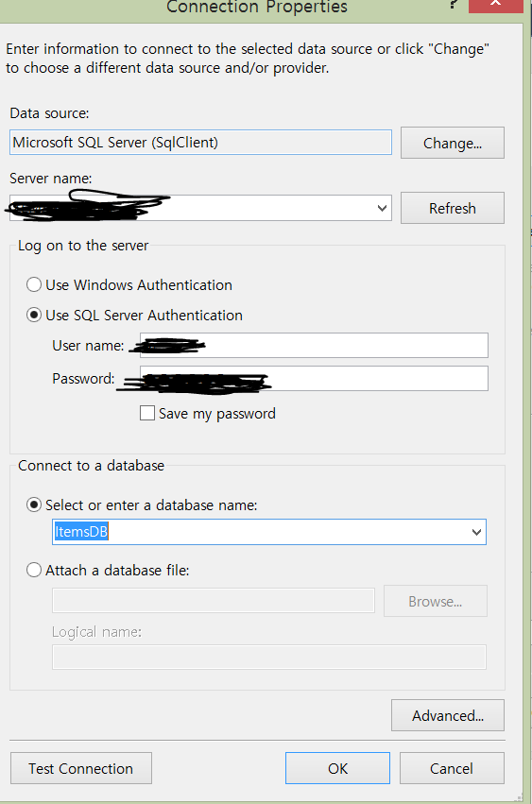Focus the Password text field
Viewport: 532px width, 804px height.
[314, 379]
